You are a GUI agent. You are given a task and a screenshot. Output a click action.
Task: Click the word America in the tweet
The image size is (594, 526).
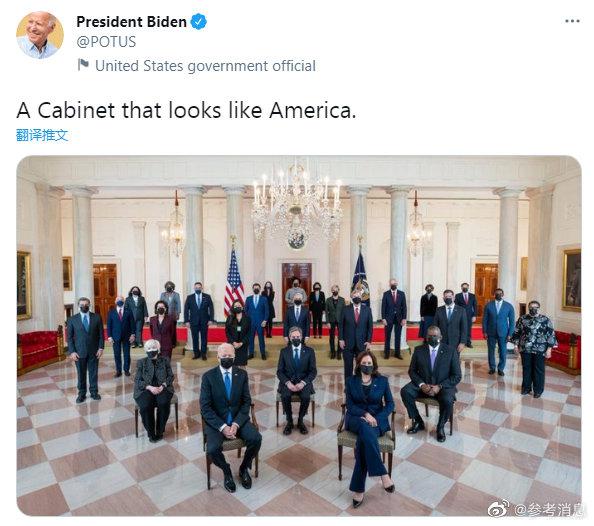[x=313, y=110]
